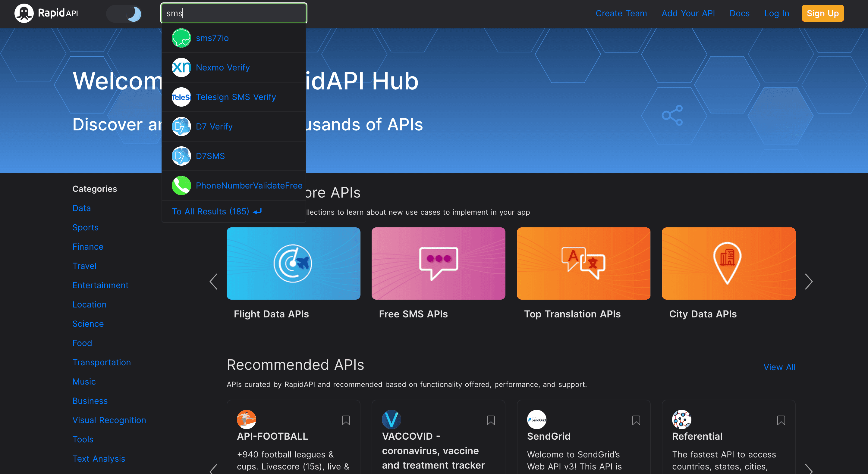The width and height of the screenshot is (868, 474).
Task: Open the Entertainment category
Action: tap(100, 285)
